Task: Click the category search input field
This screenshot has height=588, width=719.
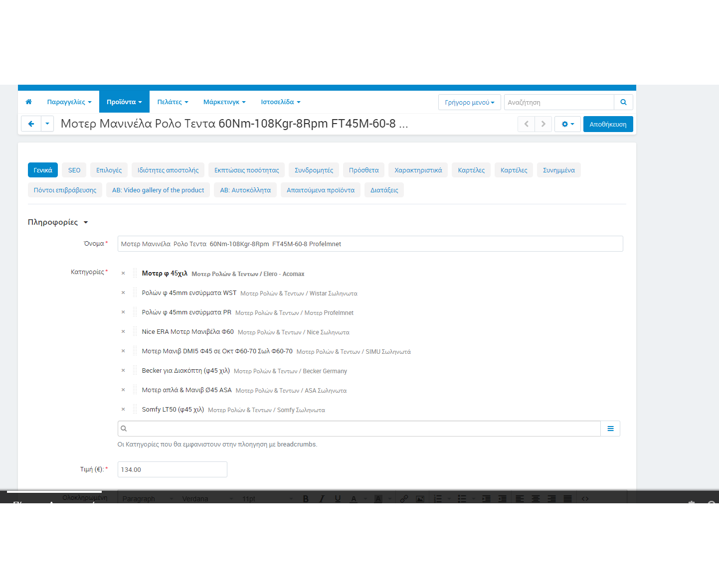Action: (359, 429)
